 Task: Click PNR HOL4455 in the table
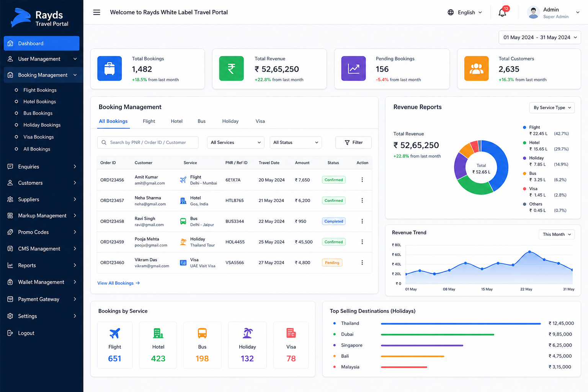pyautogui.click(x=235, y=242)
